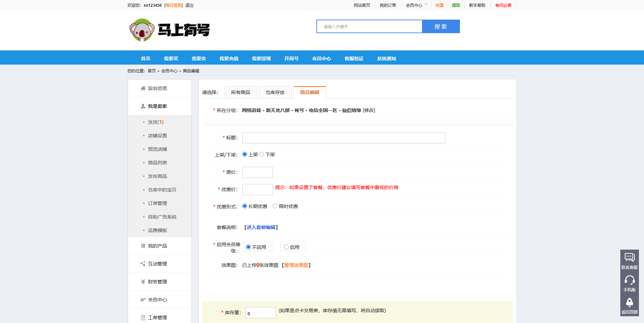
Task: Open 预览店铺 sidebar item
Action: [157, 149]
